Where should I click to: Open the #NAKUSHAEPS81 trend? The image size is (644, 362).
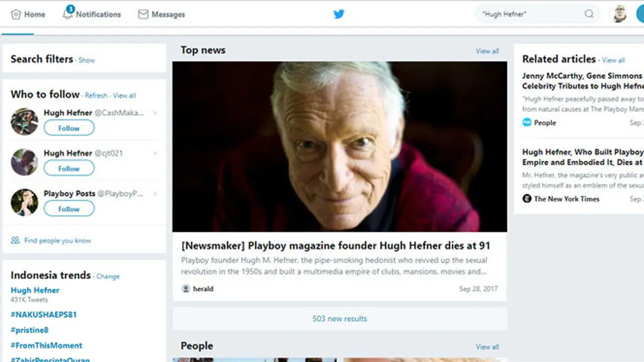click(x=44, y=315)
